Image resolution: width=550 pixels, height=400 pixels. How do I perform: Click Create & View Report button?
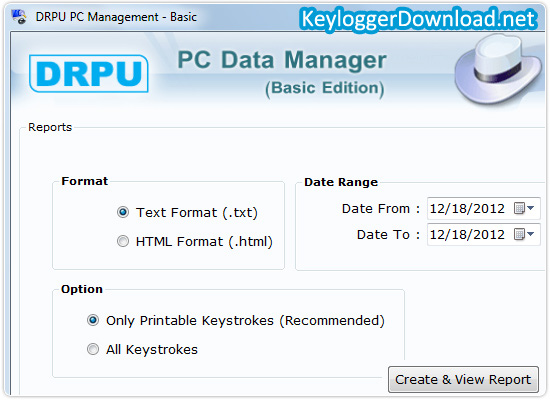point(463,379)
